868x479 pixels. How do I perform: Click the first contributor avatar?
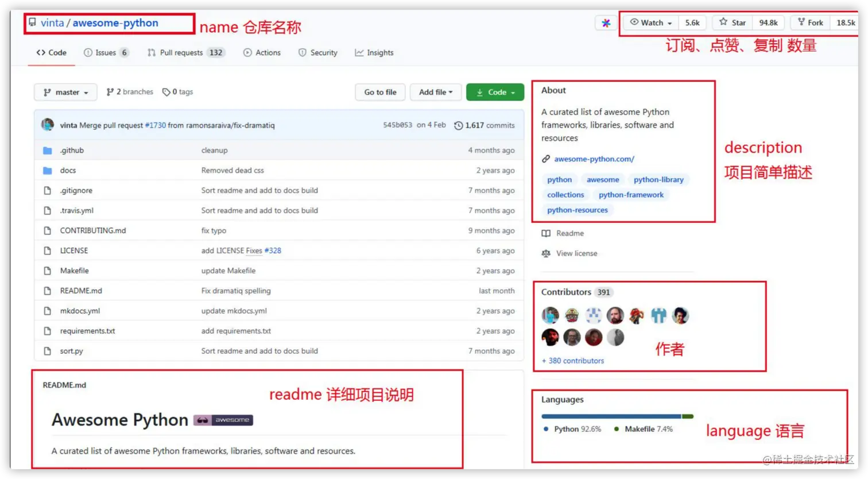[550, 315]
